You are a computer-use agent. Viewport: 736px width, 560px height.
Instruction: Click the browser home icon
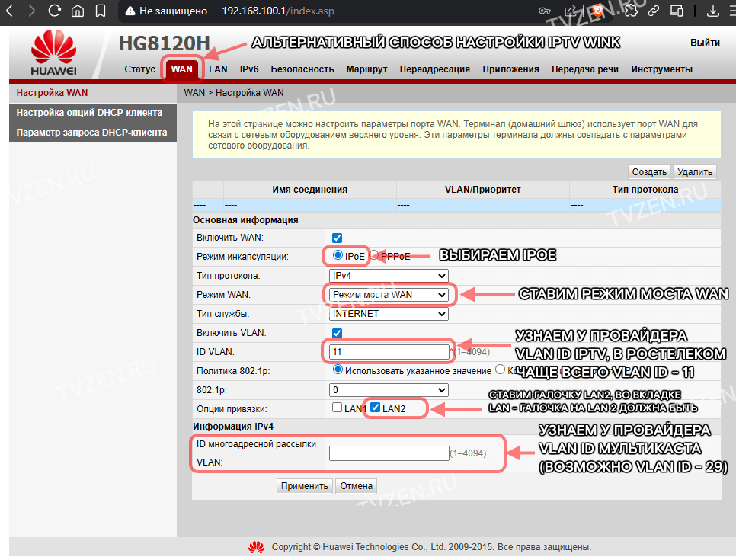[78, 11]
